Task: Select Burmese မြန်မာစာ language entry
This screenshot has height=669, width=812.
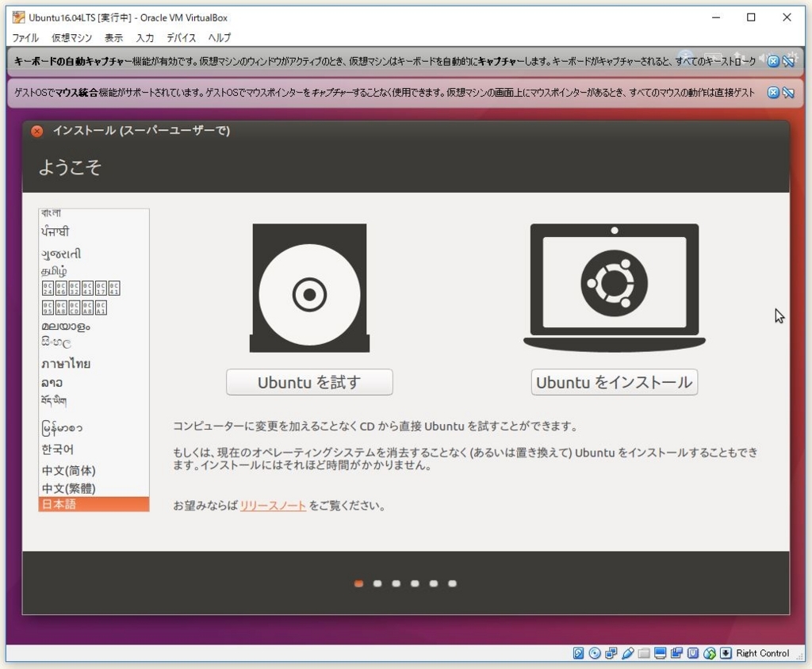Action: pos(62,428)
